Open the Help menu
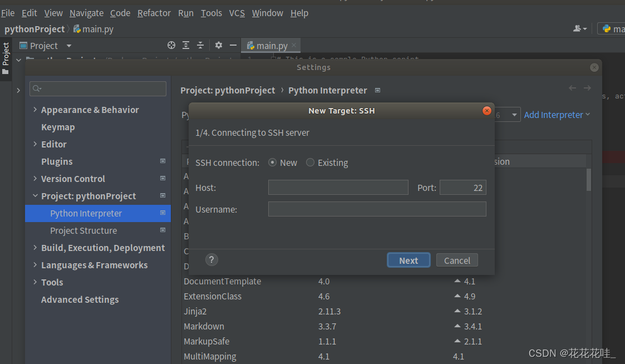The height and width of the screenshot is (364, 625). coord(299,13)
